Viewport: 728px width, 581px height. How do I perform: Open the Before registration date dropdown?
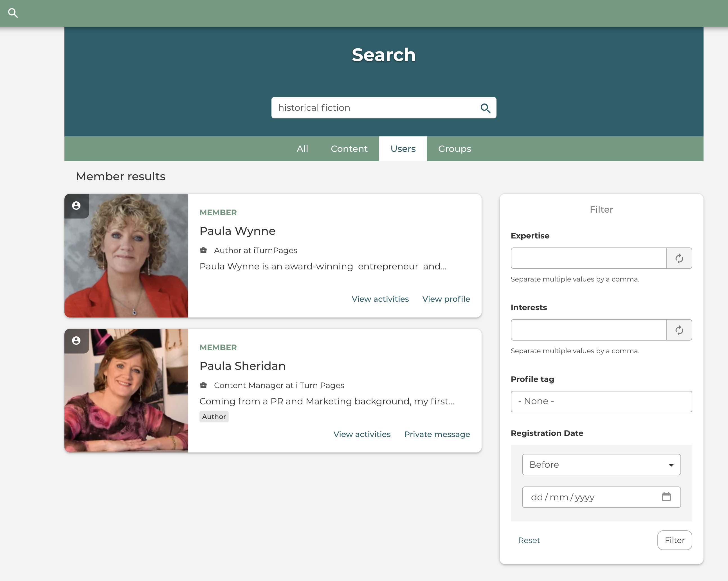(x=601, y=465)
